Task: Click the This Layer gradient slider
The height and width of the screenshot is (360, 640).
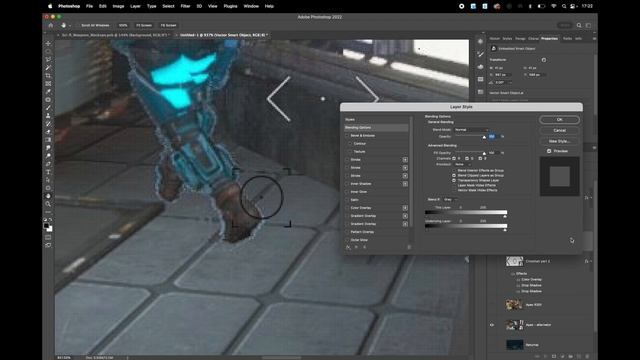Action: [466, 212]
